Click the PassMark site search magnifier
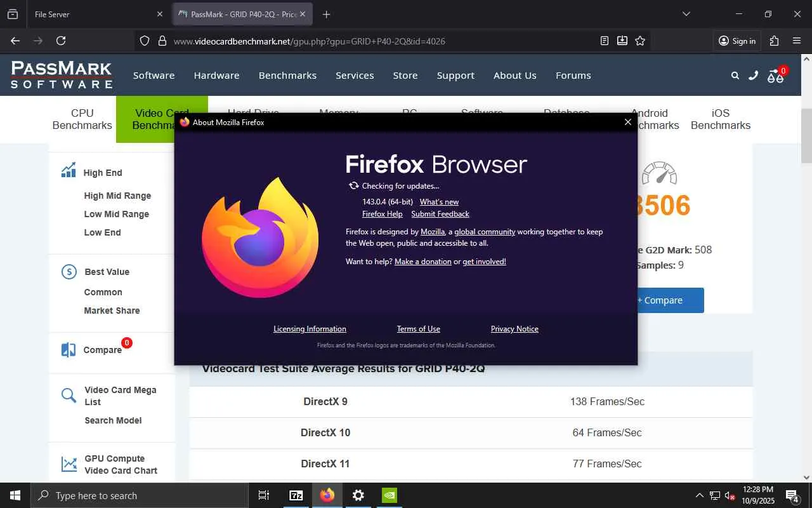Image resolution: width=812 pixels, height=508 pixels. (x=735, y=76)
